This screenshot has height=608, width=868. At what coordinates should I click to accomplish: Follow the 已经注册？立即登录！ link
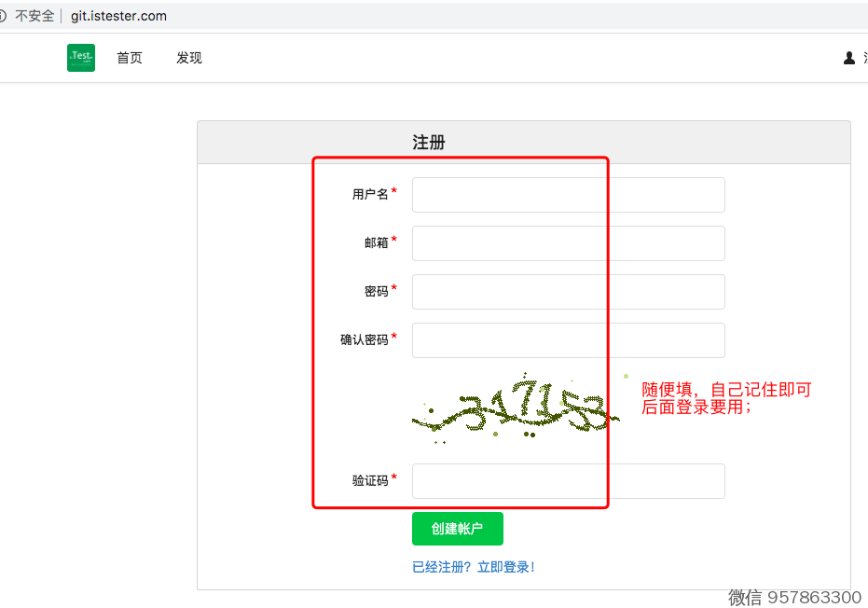[473, 567]
